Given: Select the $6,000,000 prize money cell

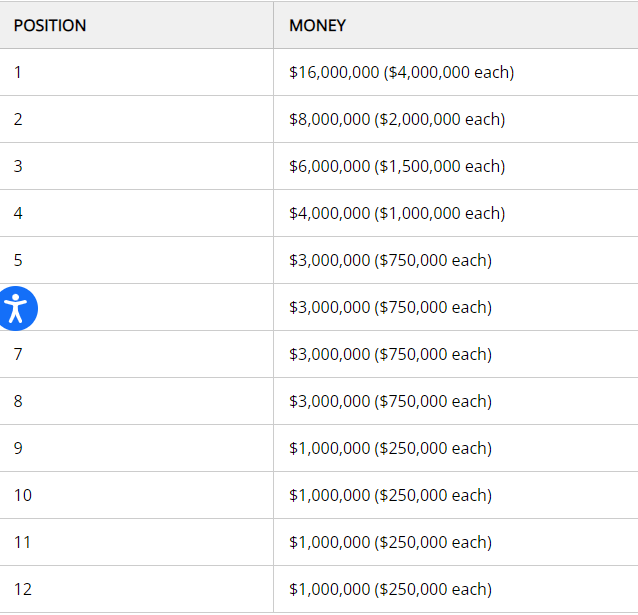Looking at the screenshot, I should pyautogui.click(x=397, y=167).
